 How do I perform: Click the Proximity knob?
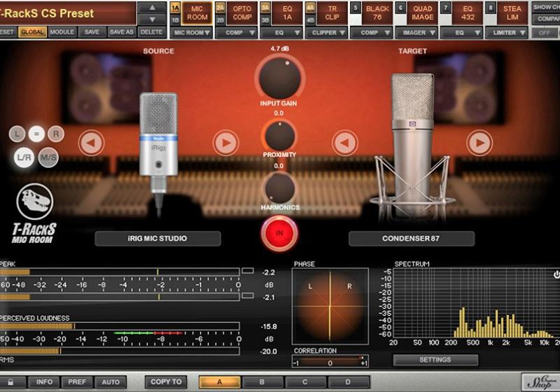pos(280,134)
